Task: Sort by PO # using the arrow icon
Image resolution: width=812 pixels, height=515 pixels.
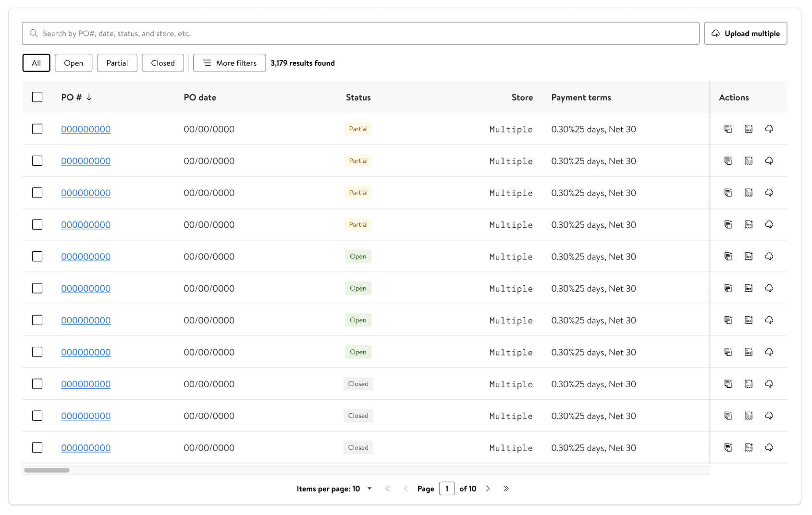Action: pyautogui.click(x=89, y=97)
